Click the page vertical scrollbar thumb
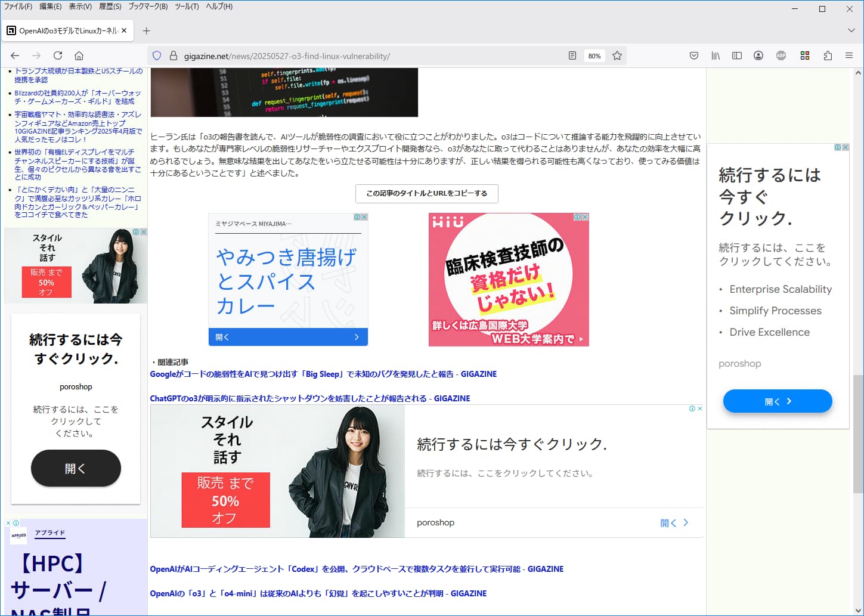 pyautogui.click(x=858, y=434)
